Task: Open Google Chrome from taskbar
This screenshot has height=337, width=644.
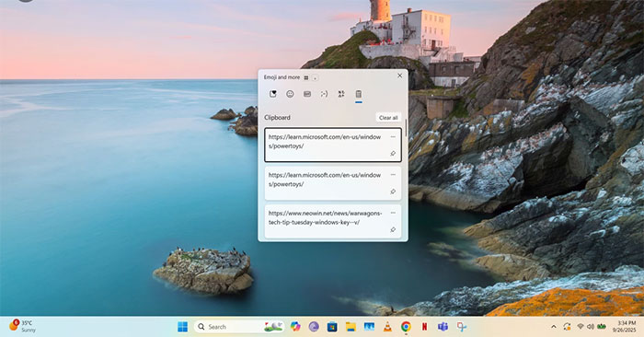Action: pyautogui.click(x=406, y=327)
